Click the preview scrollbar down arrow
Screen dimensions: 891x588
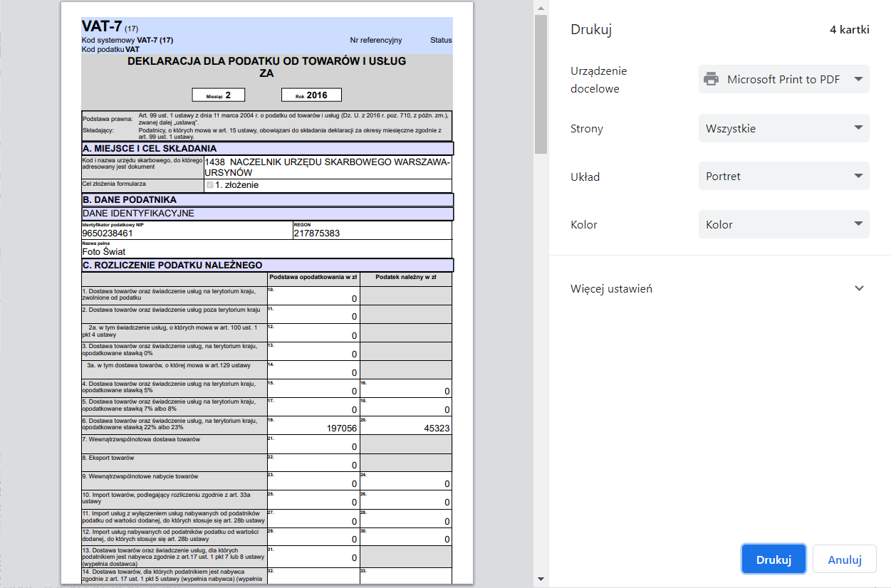(541, 579)
